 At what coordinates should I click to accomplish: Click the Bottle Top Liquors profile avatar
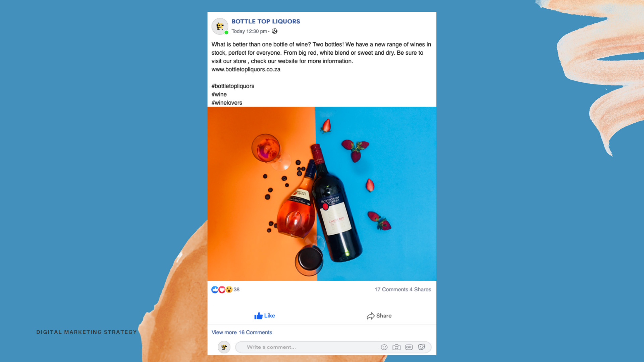coord(220,26)
